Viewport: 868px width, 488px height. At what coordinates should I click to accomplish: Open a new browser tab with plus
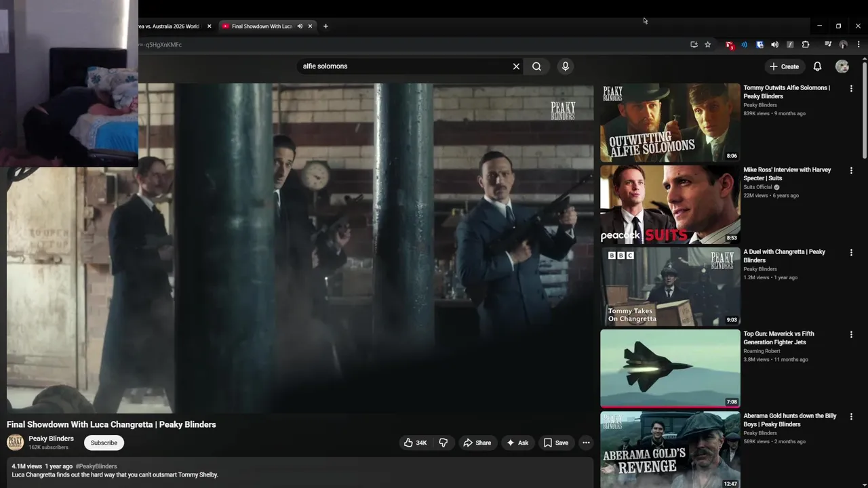[x=325, y=26]
